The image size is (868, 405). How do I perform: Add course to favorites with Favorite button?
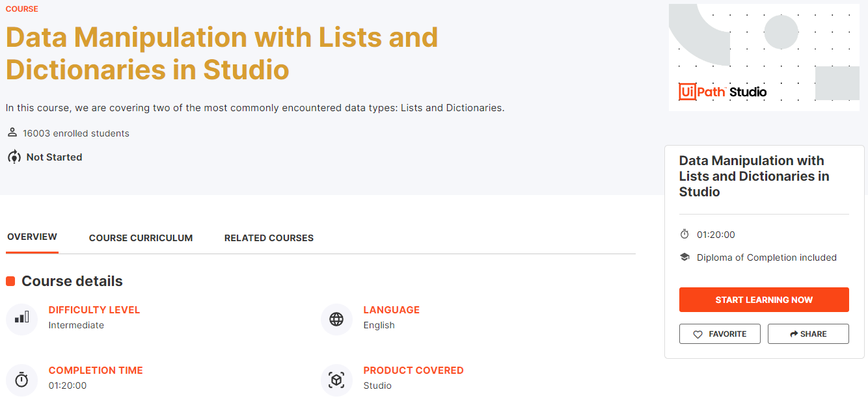click(x=720, y=334)
